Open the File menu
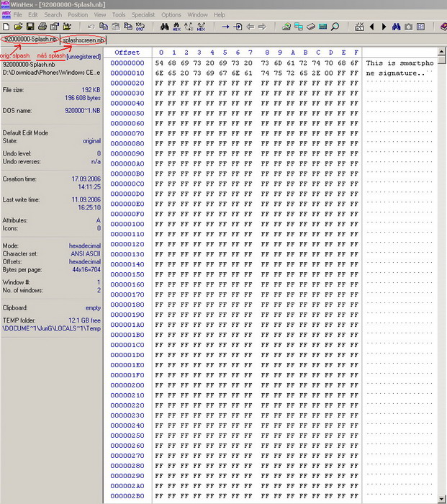 [x=18, y=15]
